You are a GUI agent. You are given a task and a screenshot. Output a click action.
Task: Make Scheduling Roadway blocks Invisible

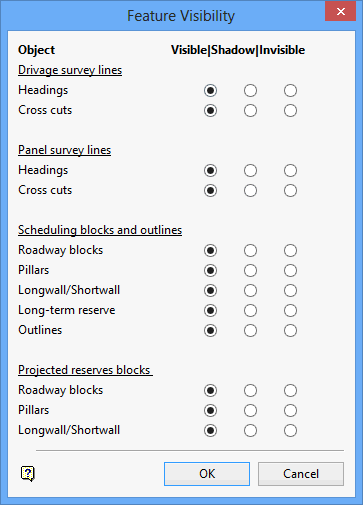[290, 250]
